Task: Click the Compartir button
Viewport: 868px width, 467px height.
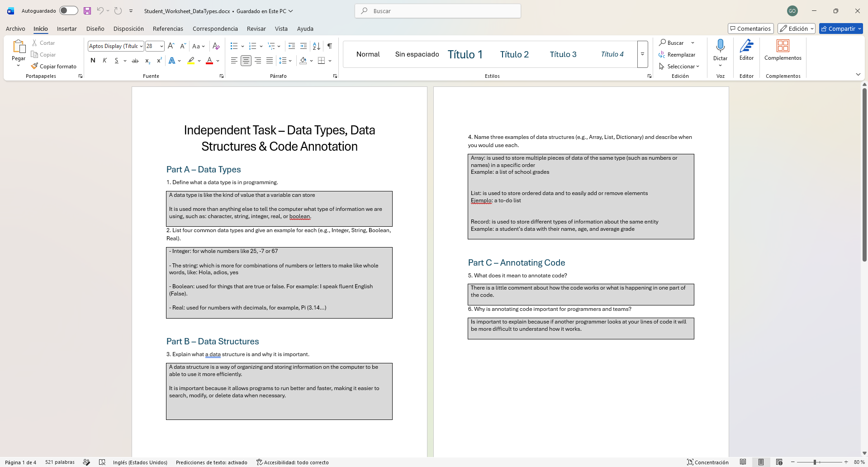Action: [841, 29]
